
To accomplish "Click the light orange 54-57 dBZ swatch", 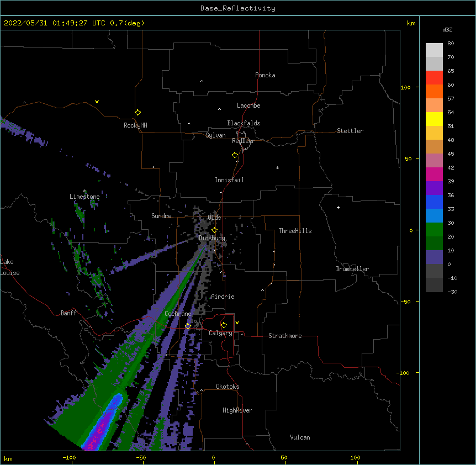I will tap(434, 105).
